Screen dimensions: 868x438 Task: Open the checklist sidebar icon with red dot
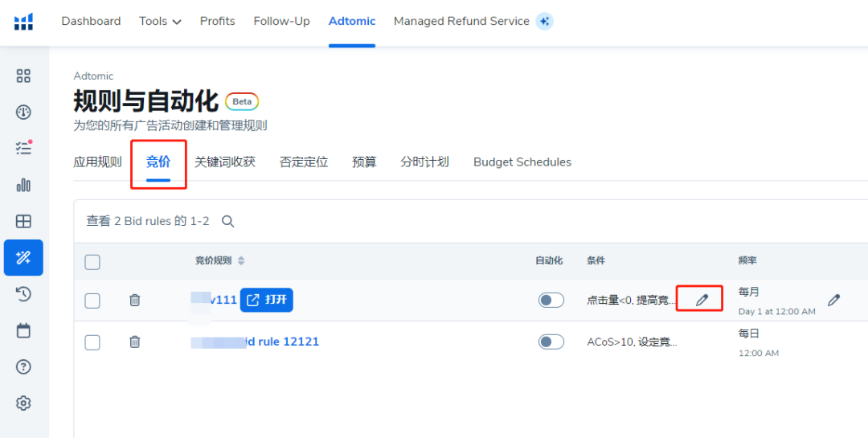pyautogui.click(x=23, y=149)
